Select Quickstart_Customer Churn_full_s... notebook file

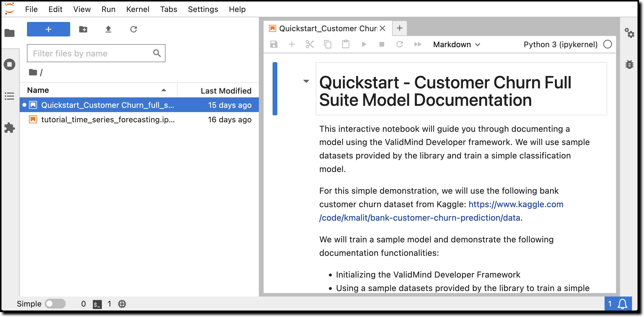[x=139, y=105]
